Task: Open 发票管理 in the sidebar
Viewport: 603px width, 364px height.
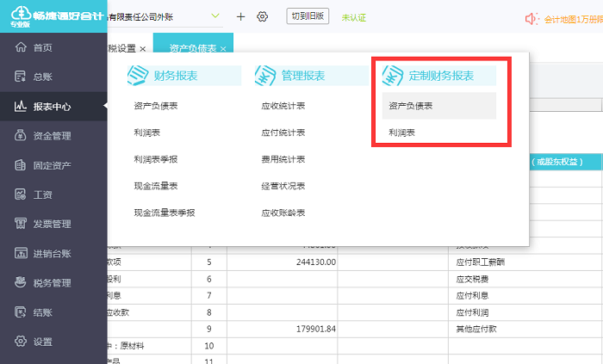Action: 53,224
